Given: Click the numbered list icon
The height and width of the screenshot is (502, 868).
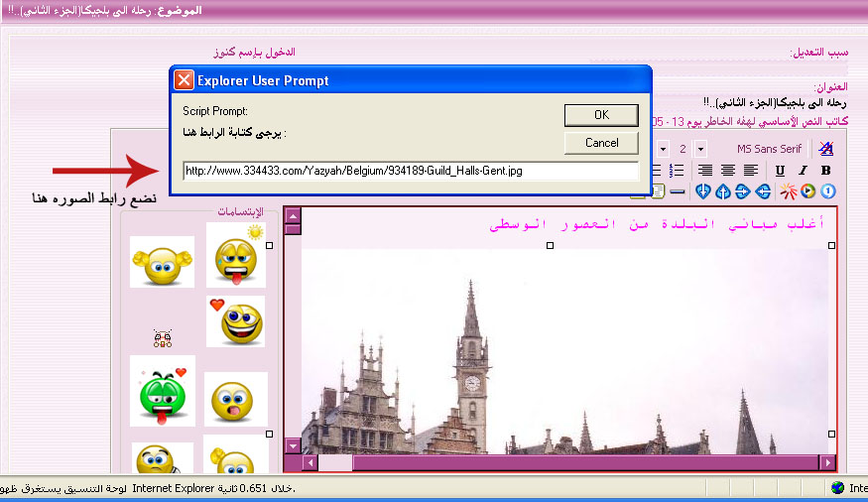Looking at the screenshot, I should [x=678, y=171].
